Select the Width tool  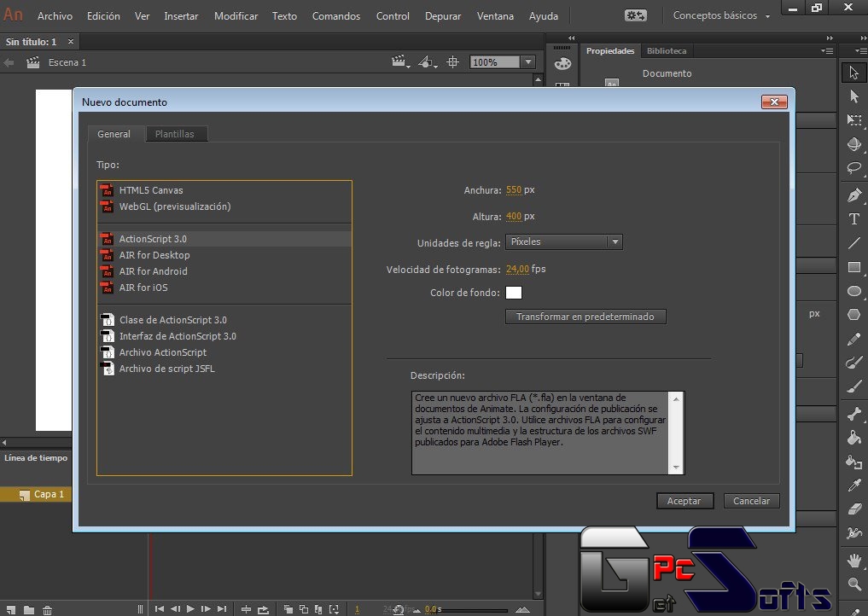[853, 533]
